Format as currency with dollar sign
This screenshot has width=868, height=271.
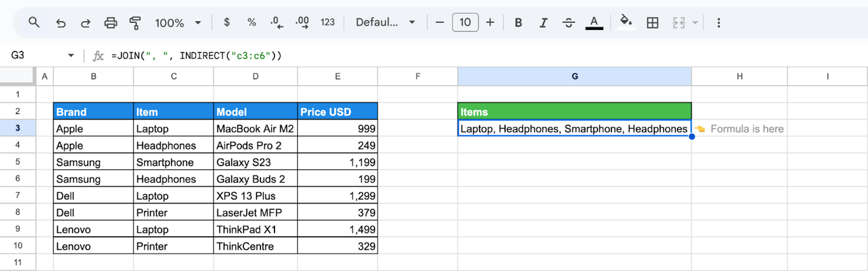[227, 22]
